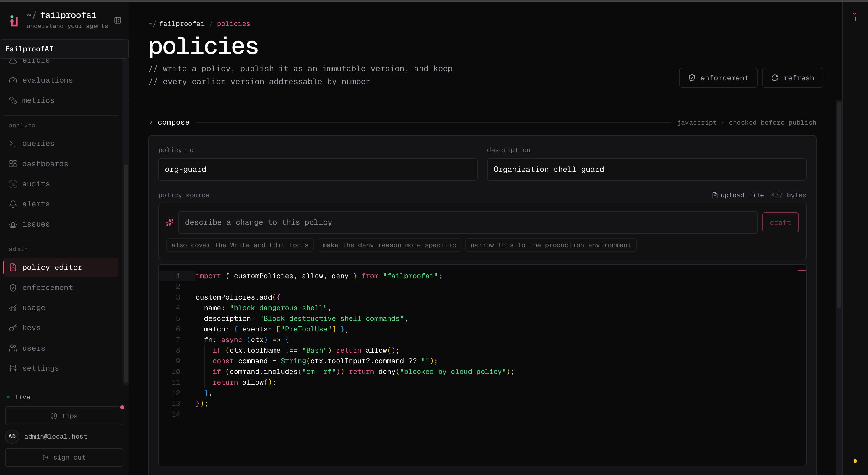Open enforcement in the sidebar
868x475 pixels.
pos(61,288)
